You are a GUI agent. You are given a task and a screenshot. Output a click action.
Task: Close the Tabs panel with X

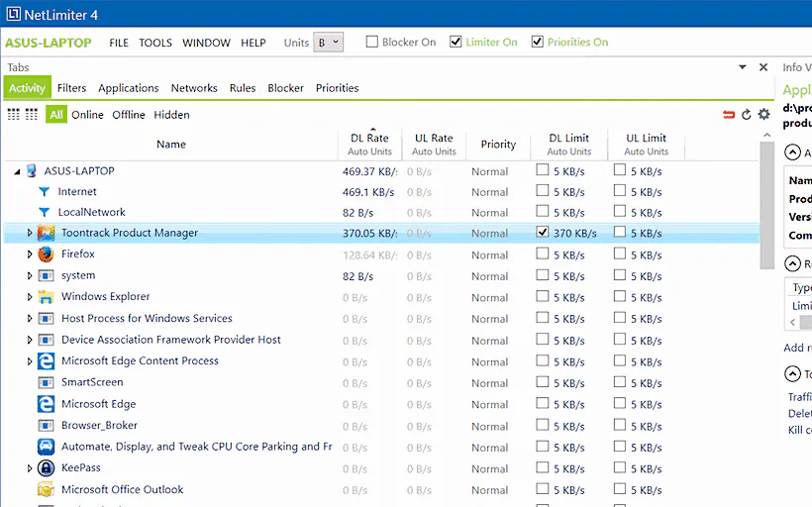point(763,67)
